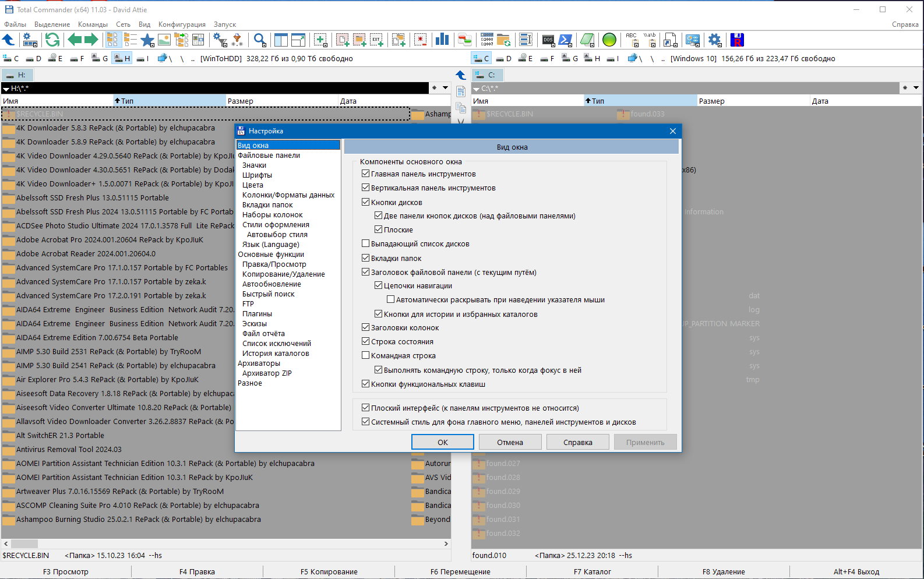The image size is (924, 579).
Task: Click the green Forward arrow icon
Action: click(x=91, y=40)
